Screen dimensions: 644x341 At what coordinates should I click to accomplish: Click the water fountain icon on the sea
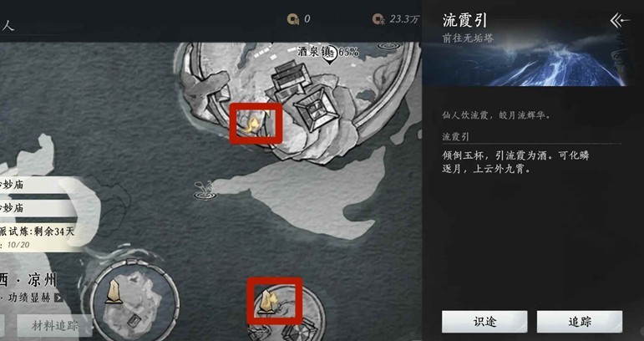coord(205,191)
